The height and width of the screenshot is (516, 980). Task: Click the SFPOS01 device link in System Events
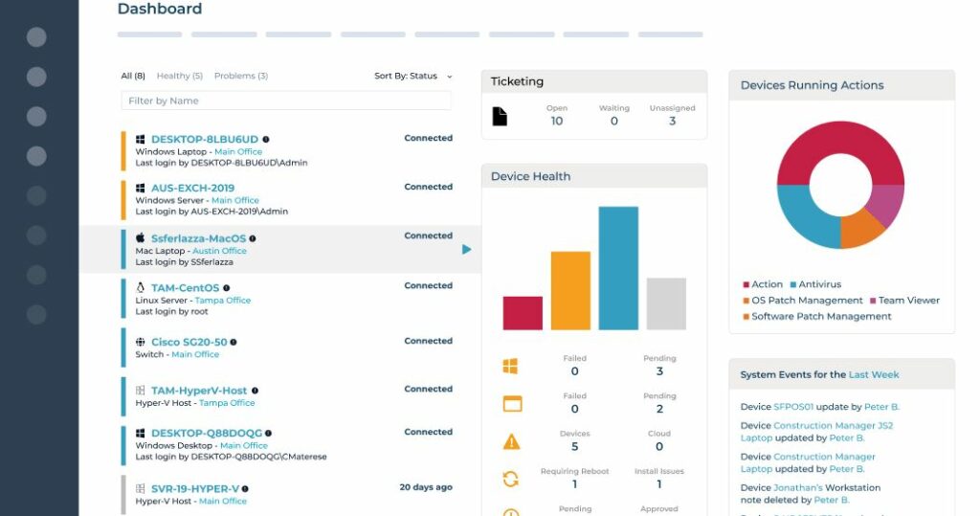pyautogui.click(x=793, y=407)
